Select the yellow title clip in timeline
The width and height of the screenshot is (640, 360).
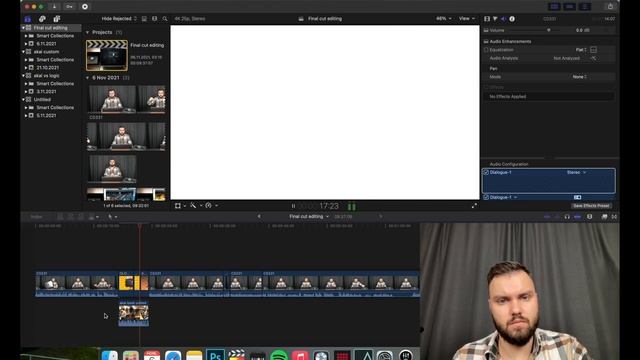pyautogui.click(x=129, y=282)
